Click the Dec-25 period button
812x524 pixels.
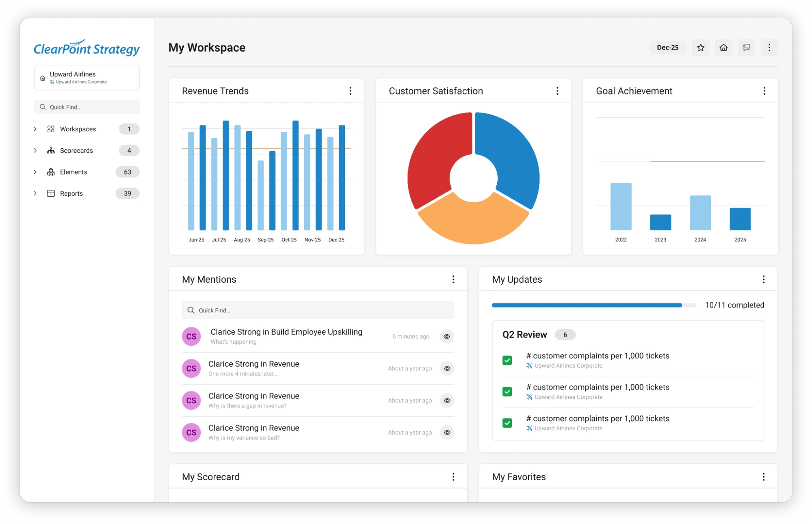(667, 48)
